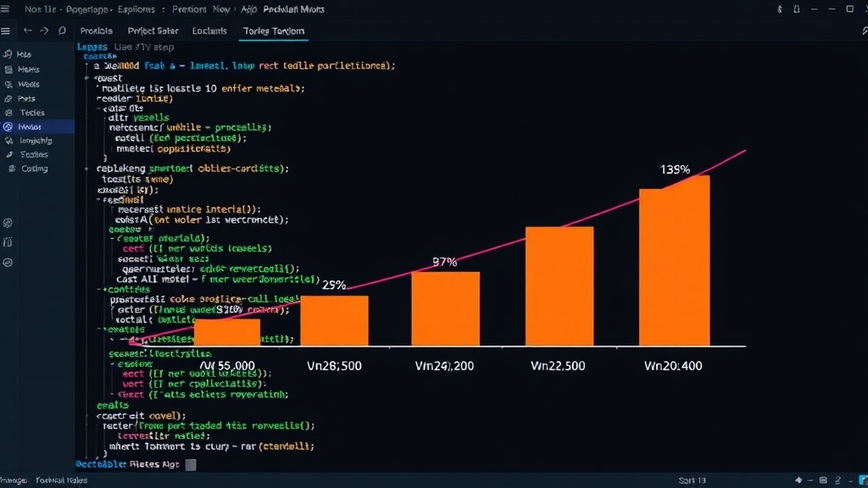This screenshot has width=868, height=488.
Task: Click the lock icon in title bar
Action: point(797,8)
